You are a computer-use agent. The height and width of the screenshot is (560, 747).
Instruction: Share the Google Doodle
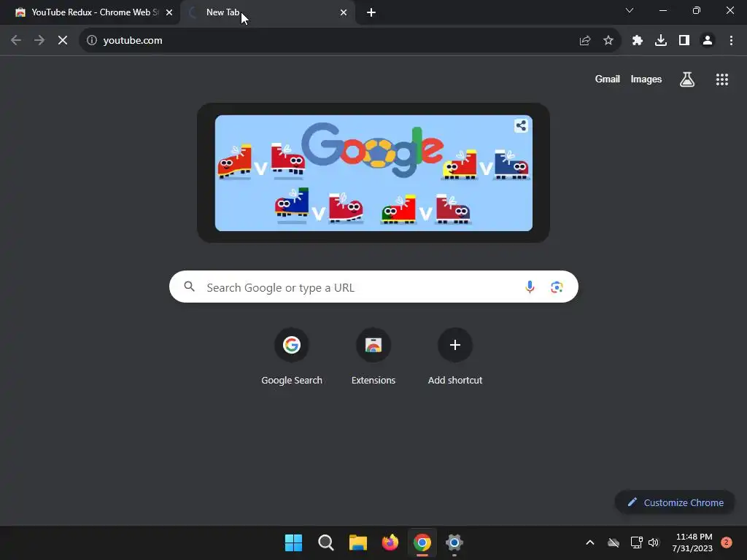pyautogui.click(x=521, y=125)
